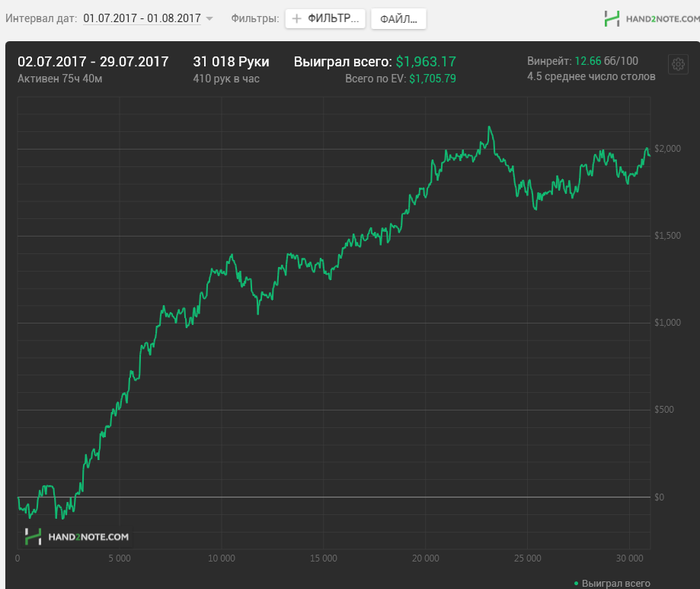700x589 pixels.
Task: Click the '4.5 среднее число столов' text
Action: click(x=591, y=77)
